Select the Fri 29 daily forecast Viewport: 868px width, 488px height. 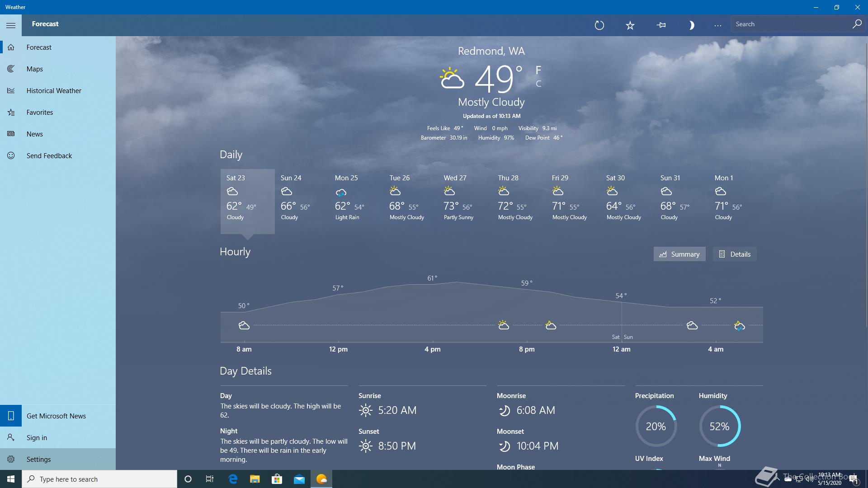(573, 201)
